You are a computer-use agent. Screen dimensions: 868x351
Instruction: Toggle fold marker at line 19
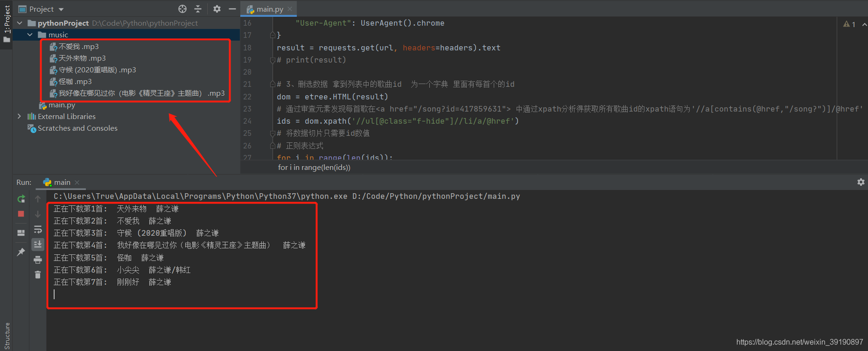click(x=273, y=60)
